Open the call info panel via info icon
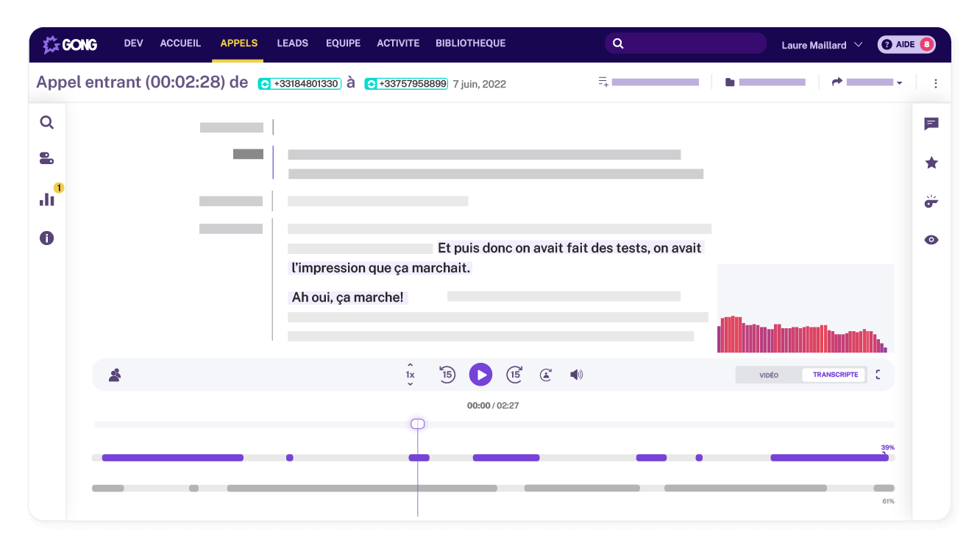980x549 pixels. 46,238
